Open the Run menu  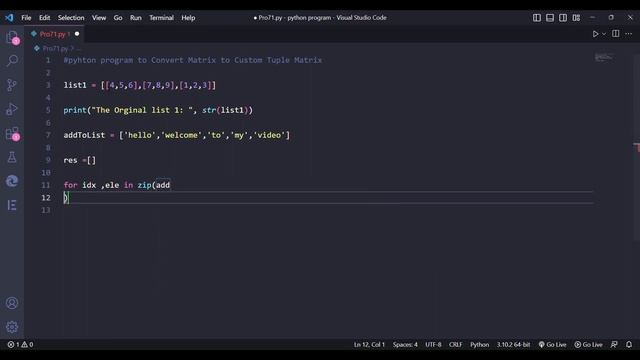tap(136, 18)
